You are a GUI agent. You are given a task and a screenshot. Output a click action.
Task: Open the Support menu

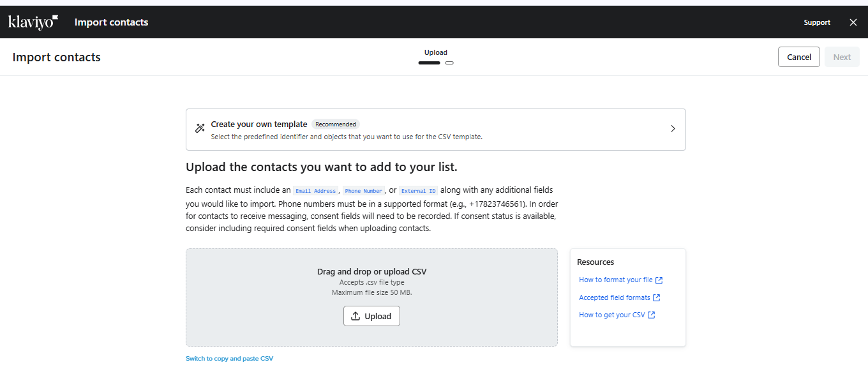tap(817, 22)
